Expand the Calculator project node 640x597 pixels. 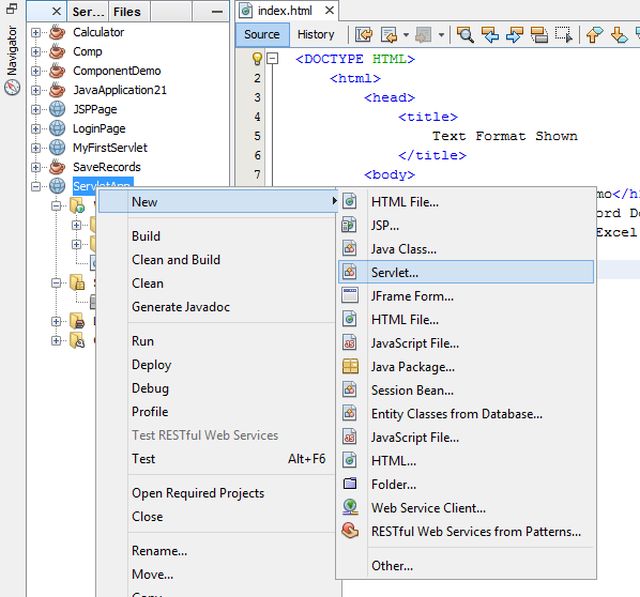pos(36,32)
